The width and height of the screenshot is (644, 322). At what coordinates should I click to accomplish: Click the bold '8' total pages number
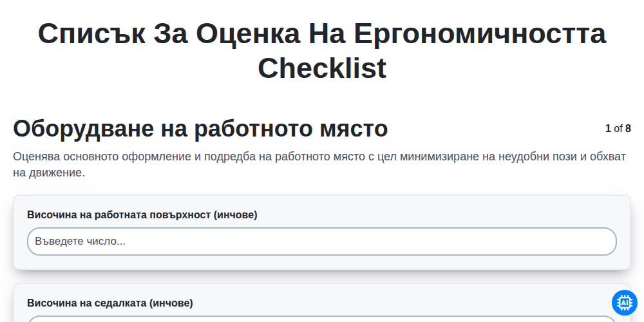(628, 129)
